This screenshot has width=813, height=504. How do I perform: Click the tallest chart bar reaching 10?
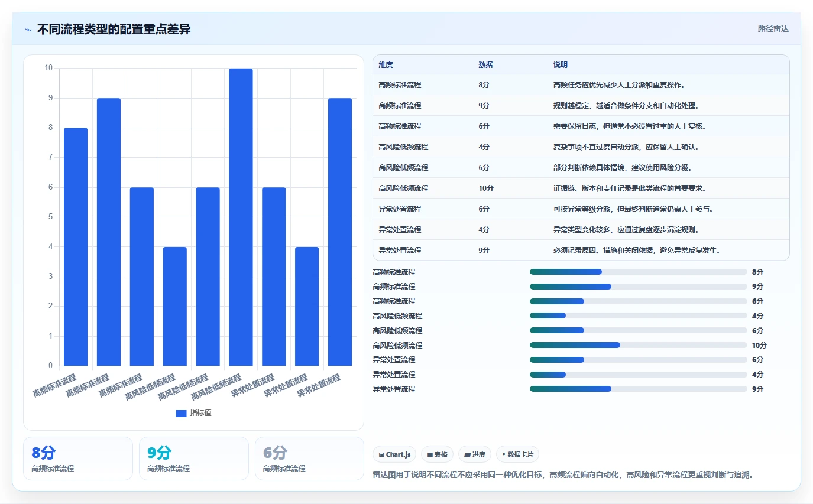tap(241, 217)
